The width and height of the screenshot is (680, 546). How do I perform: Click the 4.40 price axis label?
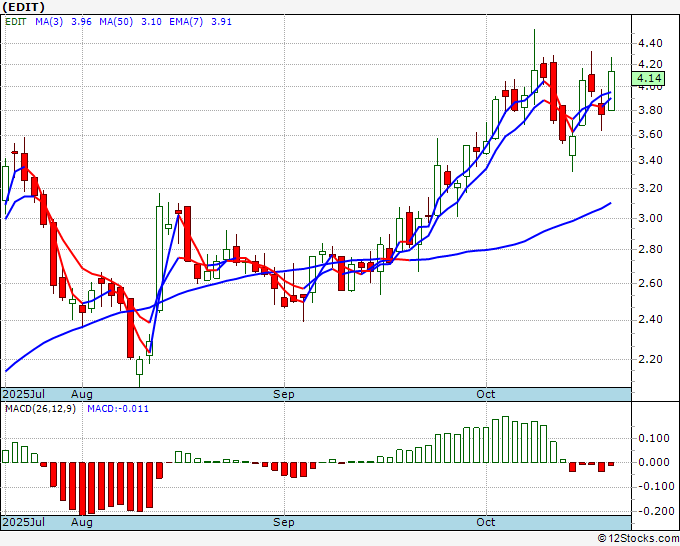(x=650, y=43)
